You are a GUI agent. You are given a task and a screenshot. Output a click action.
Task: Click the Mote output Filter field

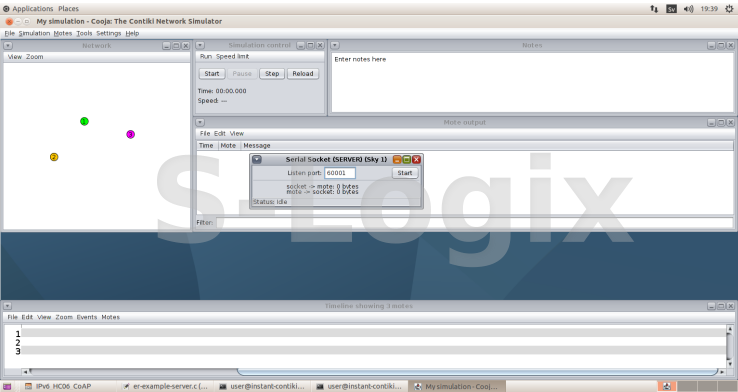474,223
